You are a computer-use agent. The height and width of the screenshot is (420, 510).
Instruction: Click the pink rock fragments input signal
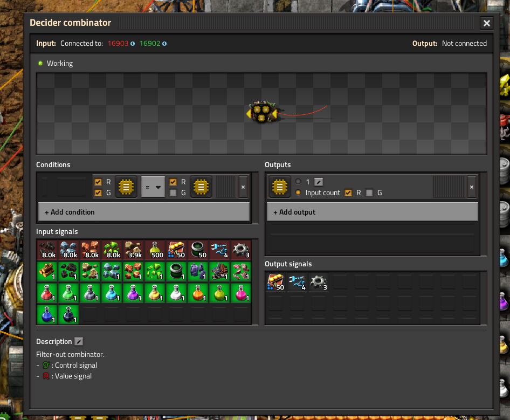240,271
